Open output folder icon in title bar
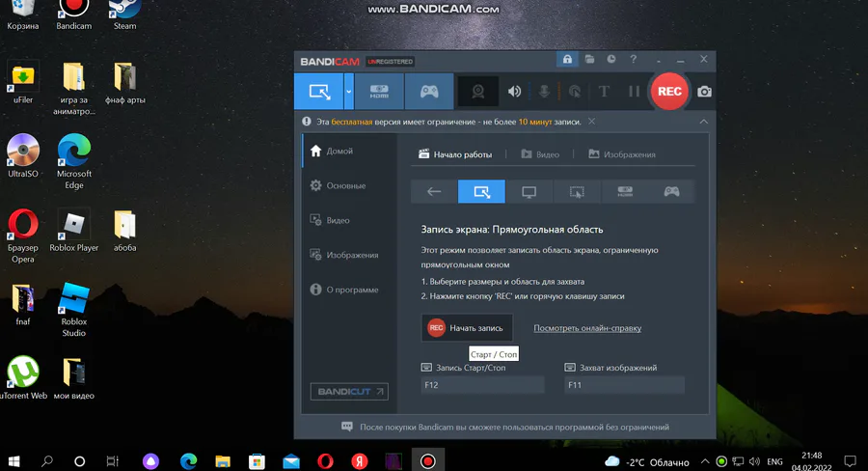The image size is (868, 471). click(x=589, y=59)
